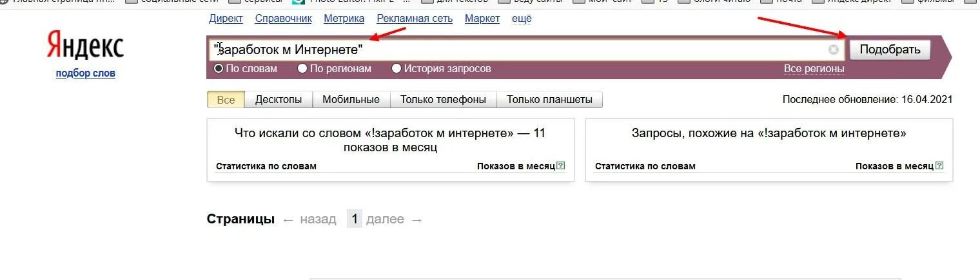The width and height of the screenshot is (980, 280).
Task: Open the Метрика link
Action: point(344,19)
